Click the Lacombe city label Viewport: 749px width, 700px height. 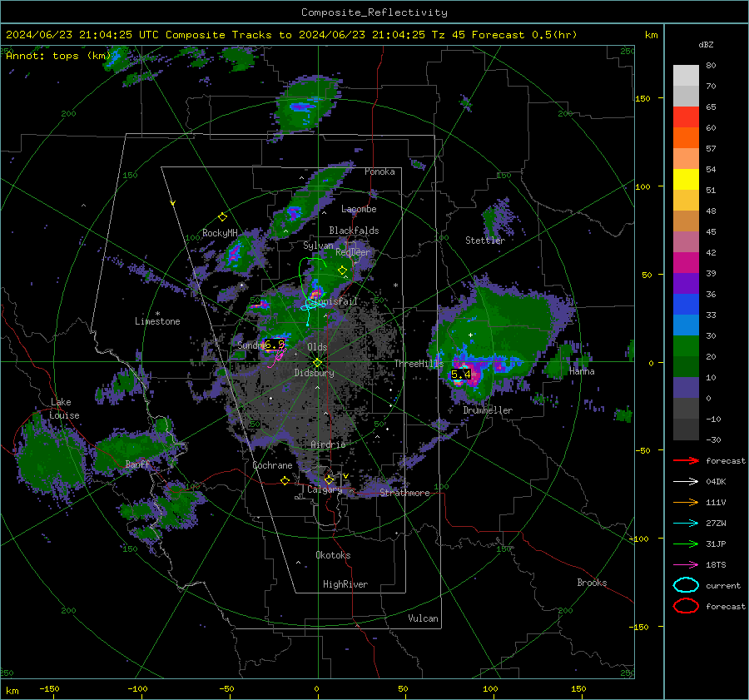359,209
